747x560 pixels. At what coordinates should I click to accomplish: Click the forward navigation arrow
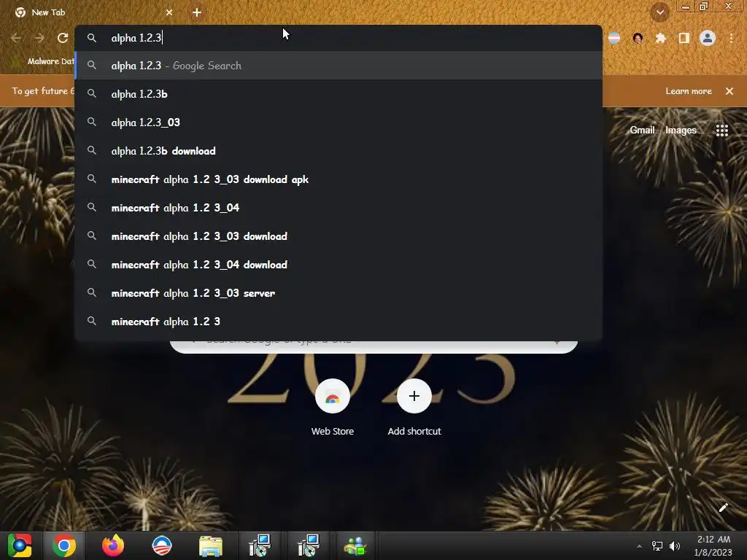click(x=39, y=38)
